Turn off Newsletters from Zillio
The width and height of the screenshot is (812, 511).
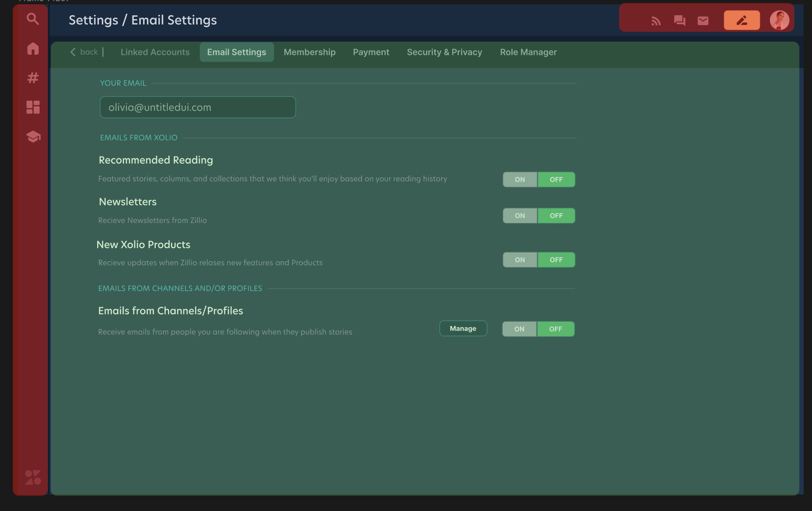[x=556, y=215]
